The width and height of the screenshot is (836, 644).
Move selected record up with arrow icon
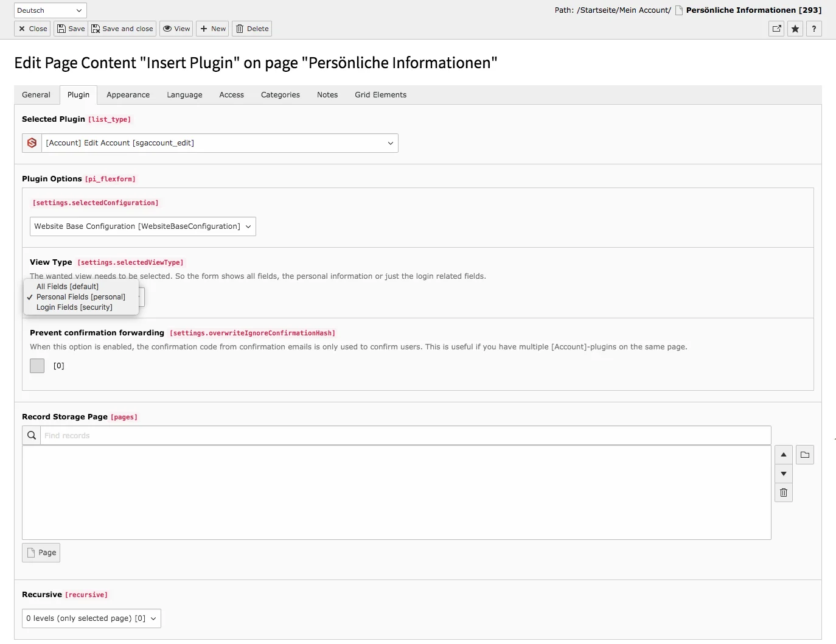coord(783,454)
